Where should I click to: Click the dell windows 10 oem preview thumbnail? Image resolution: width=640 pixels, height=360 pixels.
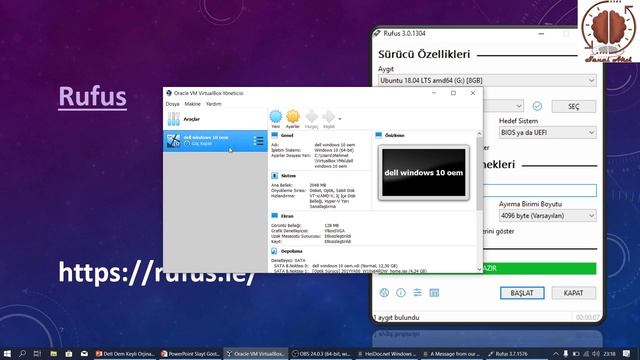coord(424,173)
